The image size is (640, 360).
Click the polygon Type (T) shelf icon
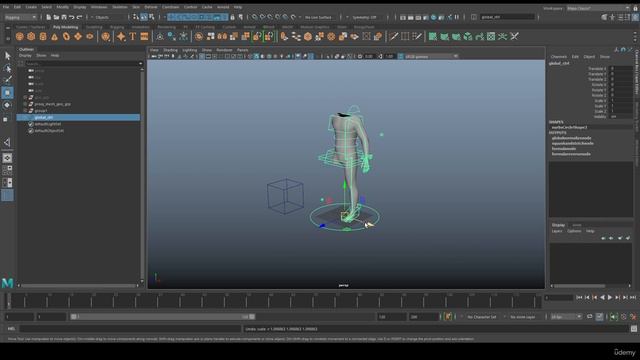pos(133,37)
